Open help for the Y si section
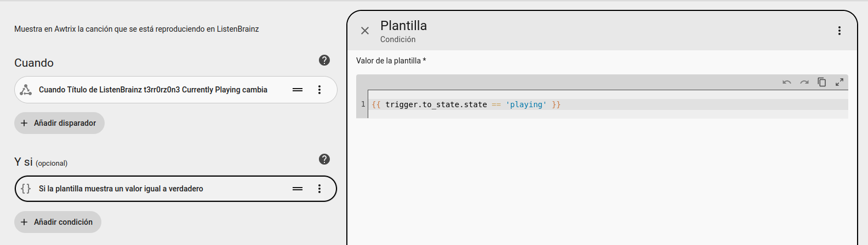The width and height of the screenshot is (868, 245). (x=324, y=159)
